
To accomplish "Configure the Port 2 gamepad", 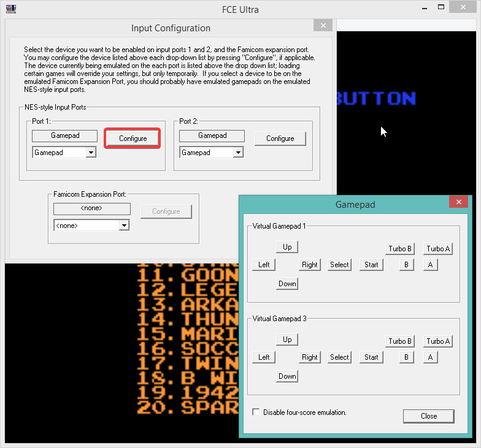I will (280, 139).
